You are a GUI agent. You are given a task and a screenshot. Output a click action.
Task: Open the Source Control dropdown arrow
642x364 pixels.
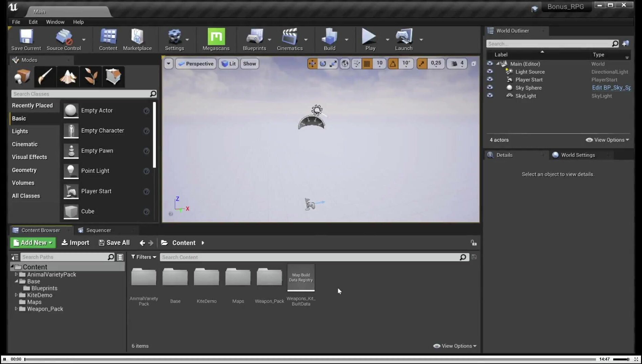84,40
